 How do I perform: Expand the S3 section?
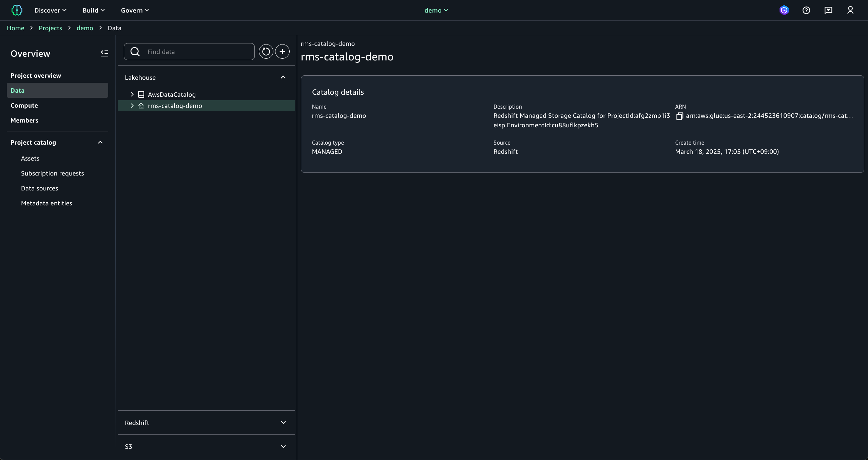283,446
